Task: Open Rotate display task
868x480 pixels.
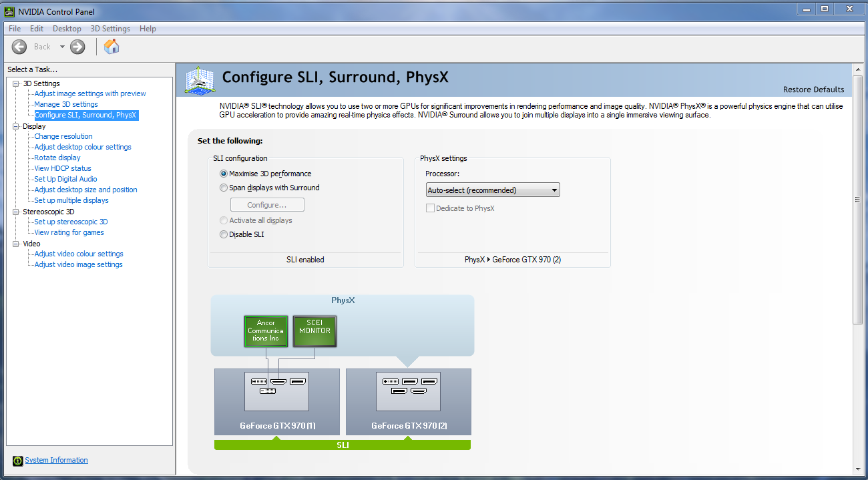Action: coord(57,158)
